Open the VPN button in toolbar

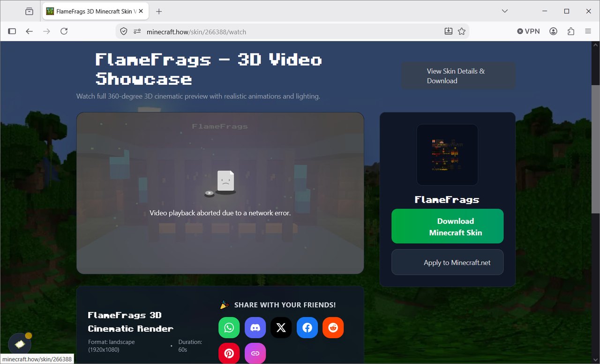[x=529, y=31]
